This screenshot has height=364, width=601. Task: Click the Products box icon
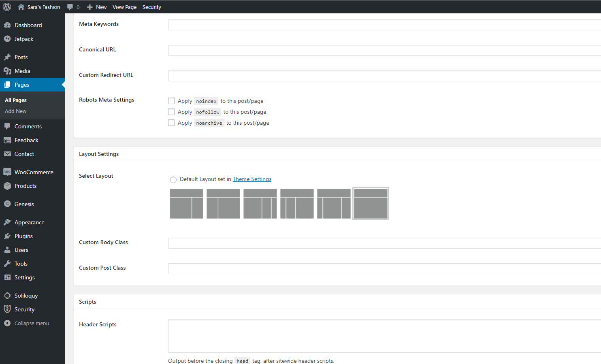(x=7, y=186)
